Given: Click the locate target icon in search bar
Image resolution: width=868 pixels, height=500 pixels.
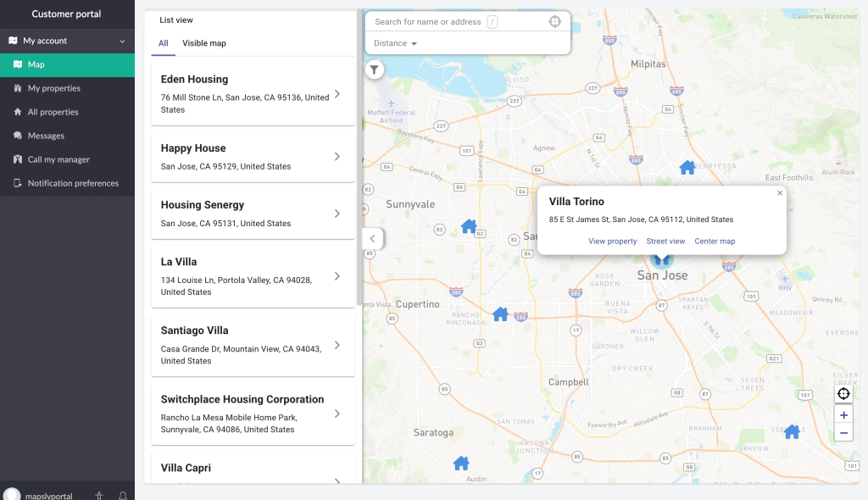Looking at the screenshot, I should click(x=554, y=22).
